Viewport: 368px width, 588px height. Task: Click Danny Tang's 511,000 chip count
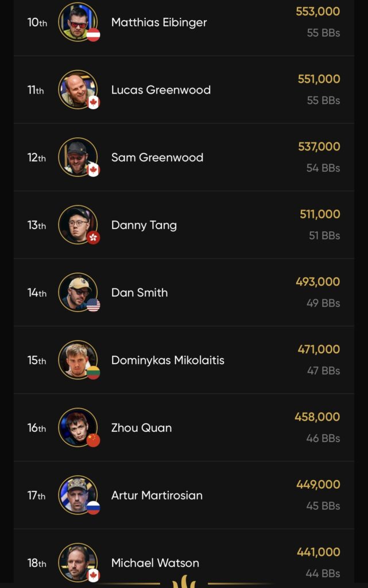click(x=320, y=214)
